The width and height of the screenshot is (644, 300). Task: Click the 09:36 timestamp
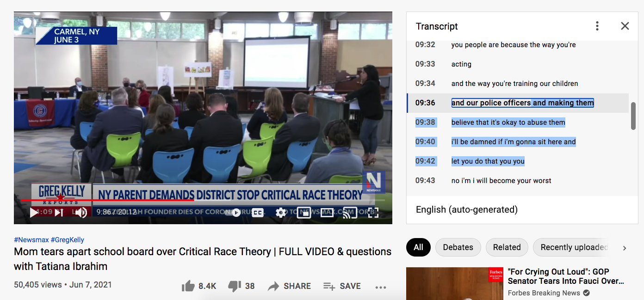point(425,103)
